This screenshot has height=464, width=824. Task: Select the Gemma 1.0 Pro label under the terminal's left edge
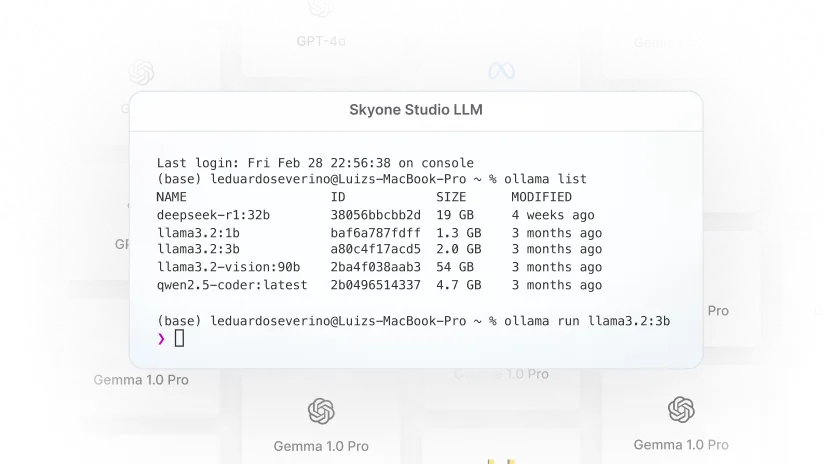[x=141, y=380]
